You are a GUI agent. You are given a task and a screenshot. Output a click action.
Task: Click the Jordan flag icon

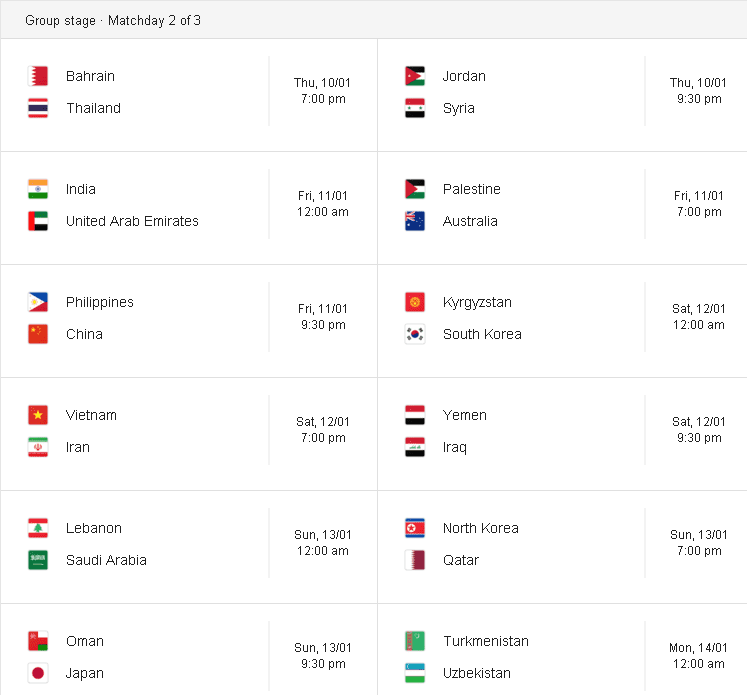415,76
